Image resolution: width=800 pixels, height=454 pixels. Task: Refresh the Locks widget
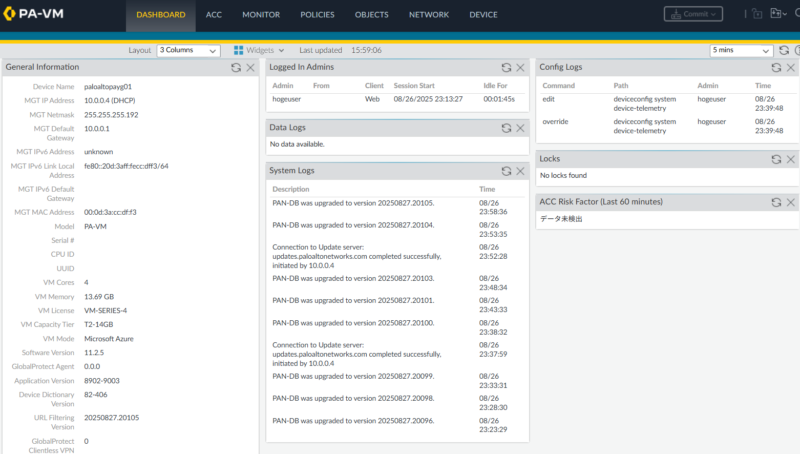coord(776,159)
